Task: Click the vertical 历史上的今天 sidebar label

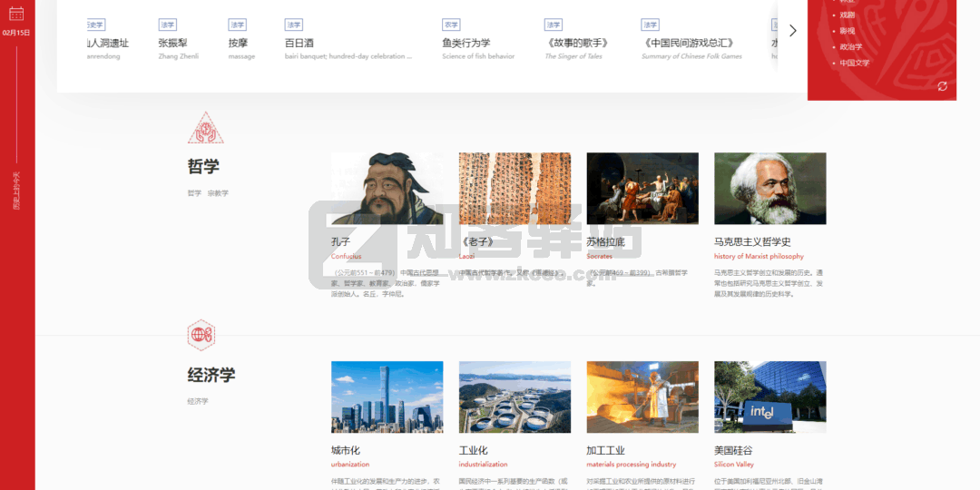Action: [x=16, y=190]
